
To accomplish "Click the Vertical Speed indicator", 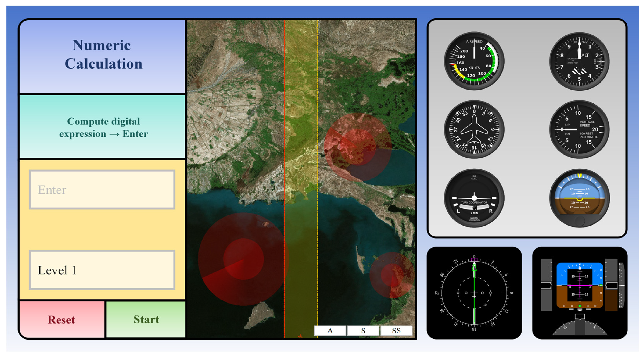I will [x=579, y=129].
